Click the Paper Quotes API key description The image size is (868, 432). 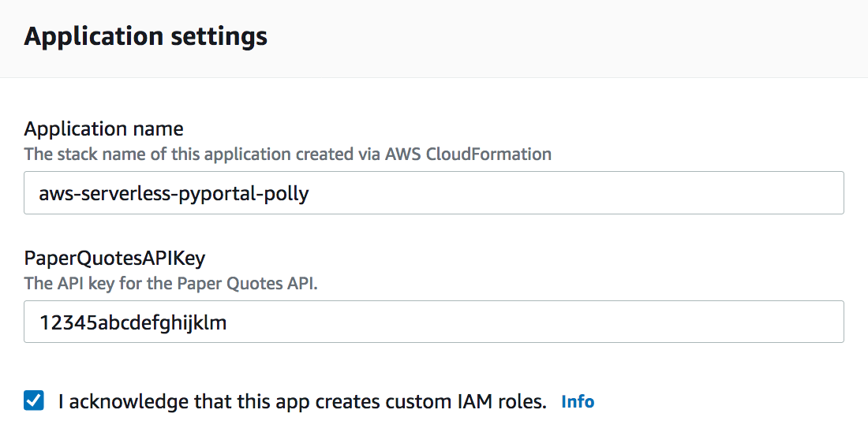[x=170, y=283]
